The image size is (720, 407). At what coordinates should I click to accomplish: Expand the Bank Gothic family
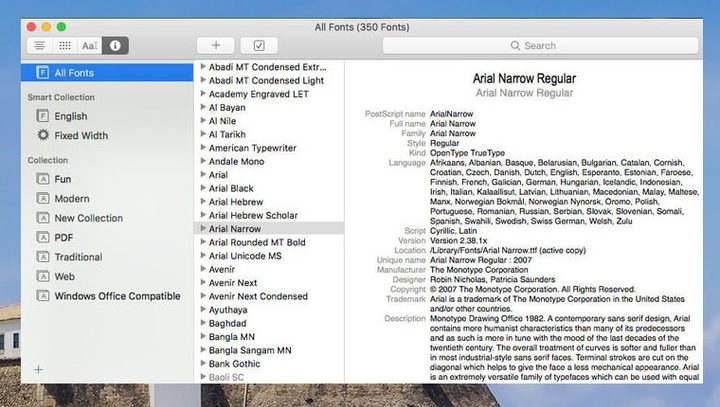click(203, 363)
